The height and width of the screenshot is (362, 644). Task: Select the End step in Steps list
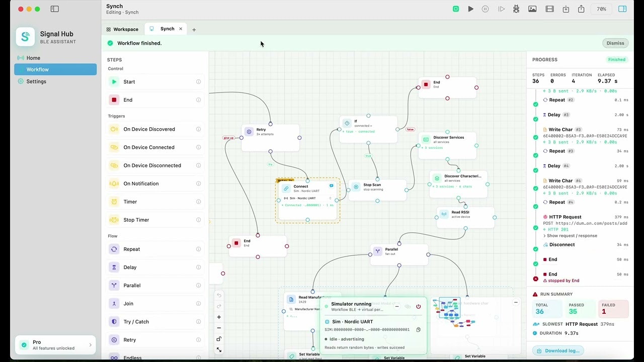coord(156,100)
